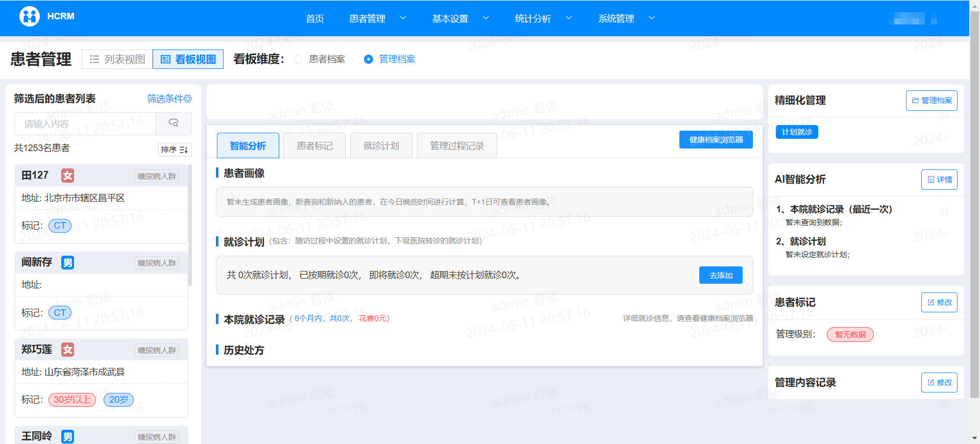Click the 管理档案 button in 精细化管理

[932, 101]
